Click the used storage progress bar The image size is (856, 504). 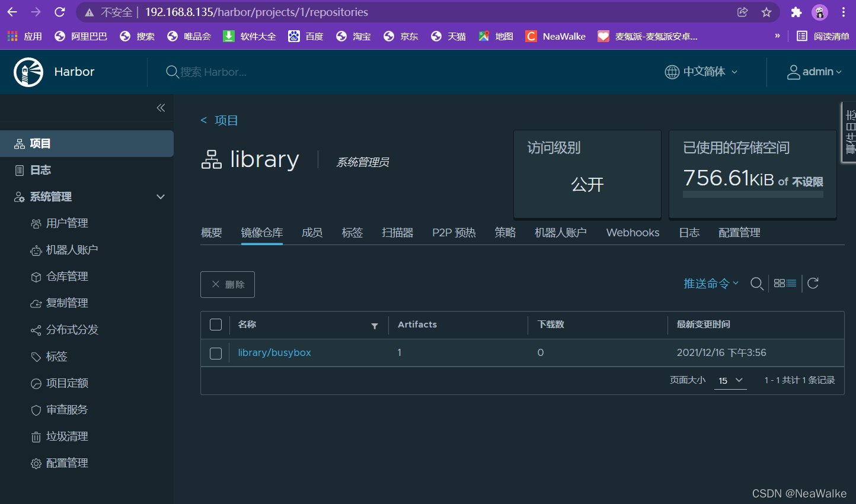(753, 193)
